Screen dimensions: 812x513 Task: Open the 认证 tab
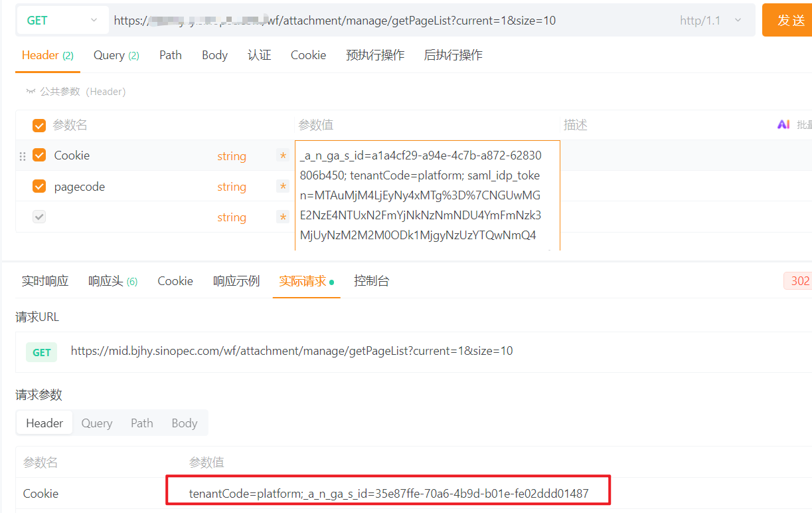pos(260,55)
